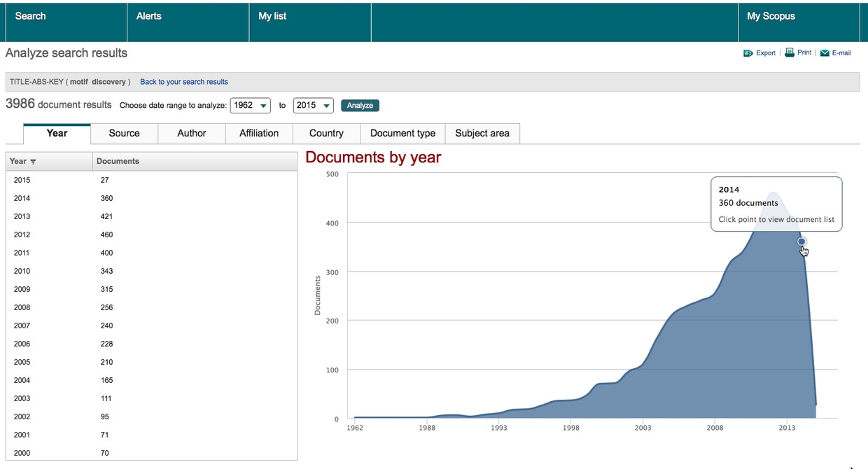Open the end year 2015 dropdown
The image size is (868, 469).
point(313,105)
